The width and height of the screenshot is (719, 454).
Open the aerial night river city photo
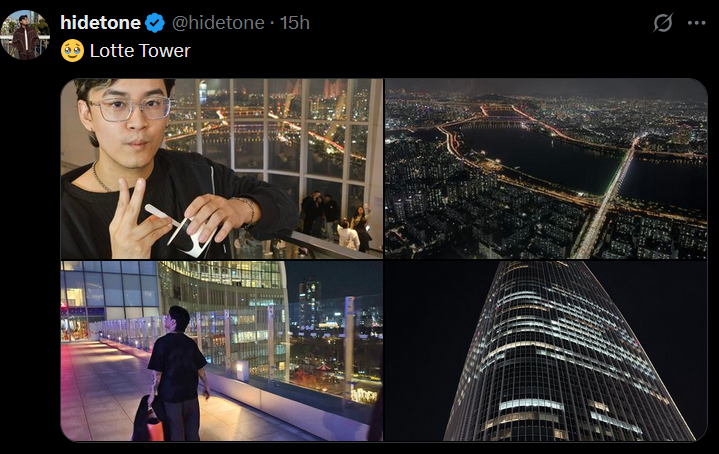[546, 169]
